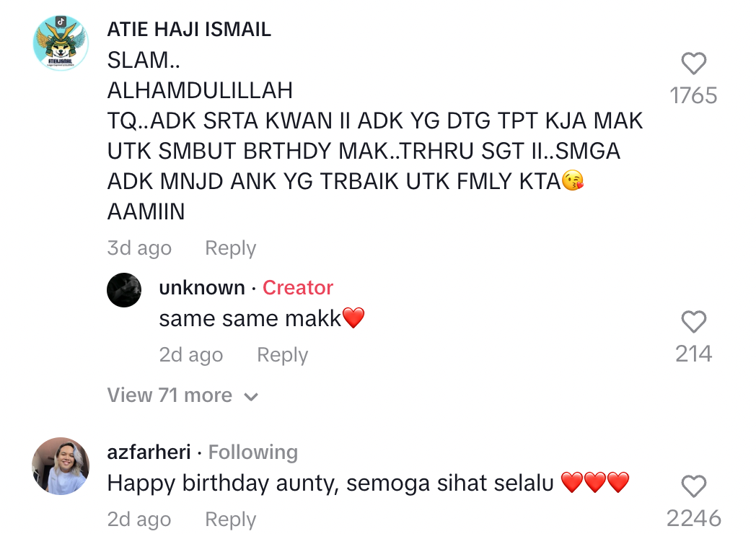756x534 pixels.
Task: Click the Following label beside azfarheri
Action: 252,452
